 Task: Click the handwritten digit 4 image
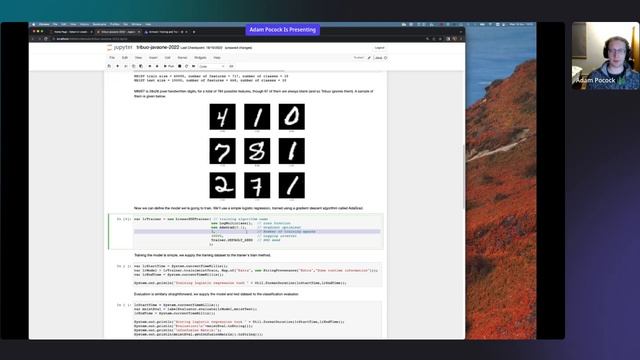(222, 117)
